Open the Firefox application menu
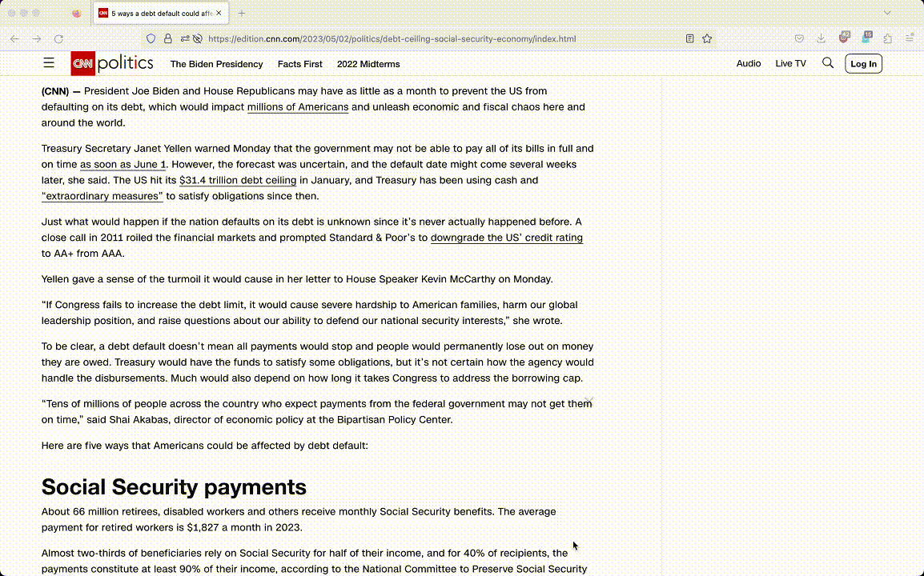This screenshot has height=576, width=924. [910, 38]
